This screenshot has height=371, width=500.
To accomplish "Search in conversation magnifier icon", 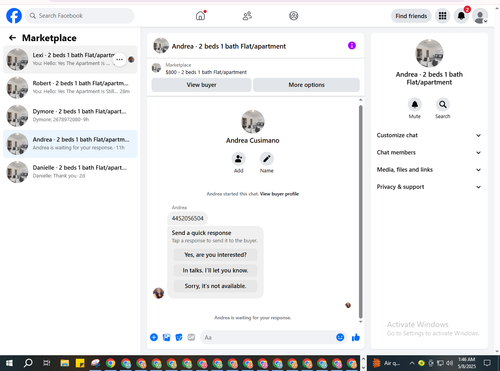I will coord(443,105).
